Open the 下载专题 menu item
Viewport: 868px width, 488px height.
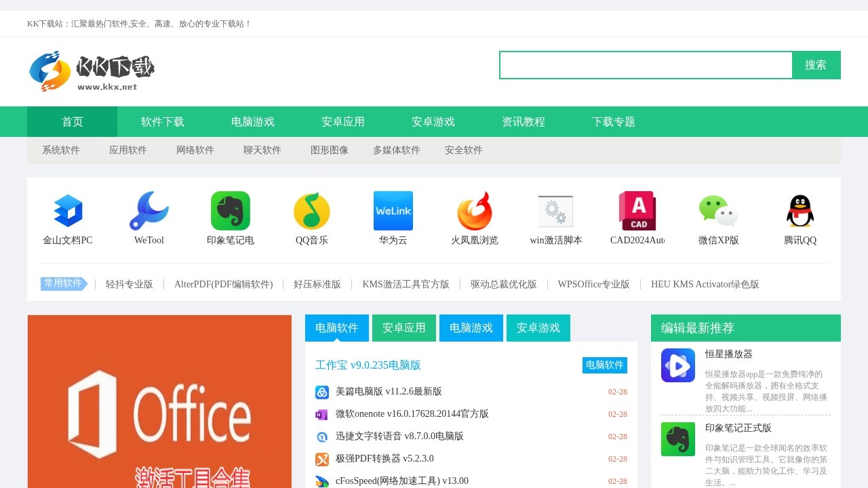(612, 121)
